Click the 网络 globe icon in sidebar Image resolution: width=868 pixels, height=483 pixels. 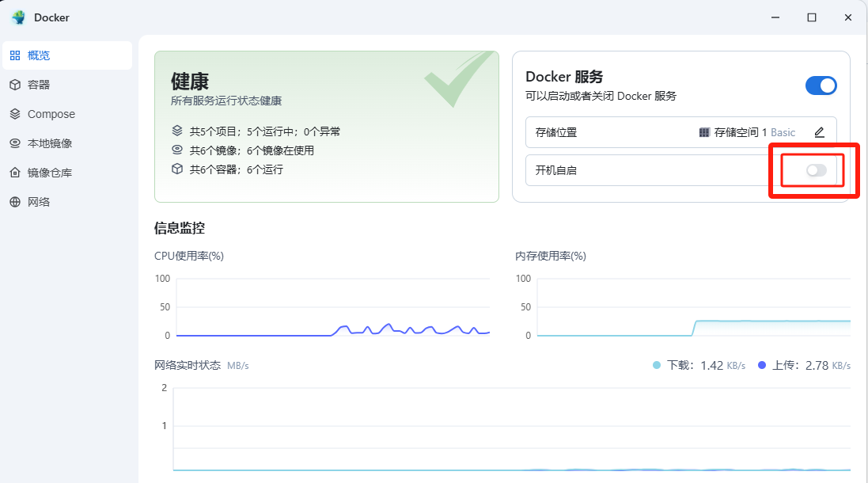click(15, 202)
